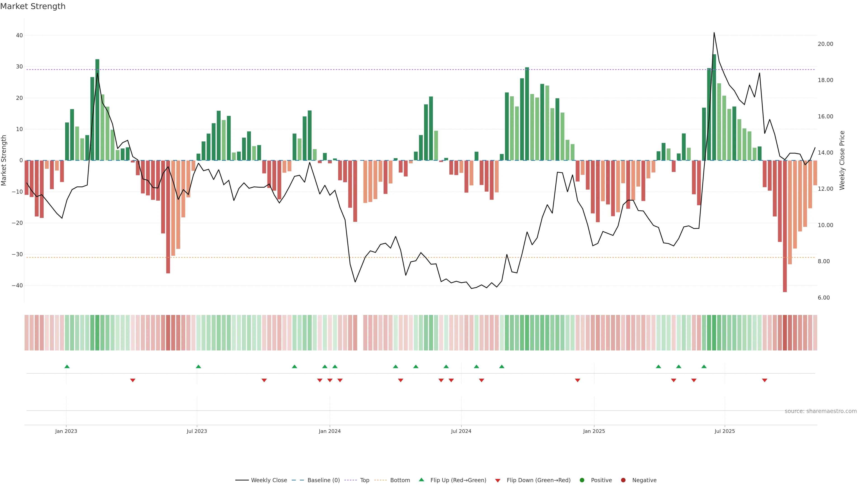The height and width of the screenshot is (488, 868).
Task: Click the darkest red heatmap cell near the right end
Action: pos(785,333)
